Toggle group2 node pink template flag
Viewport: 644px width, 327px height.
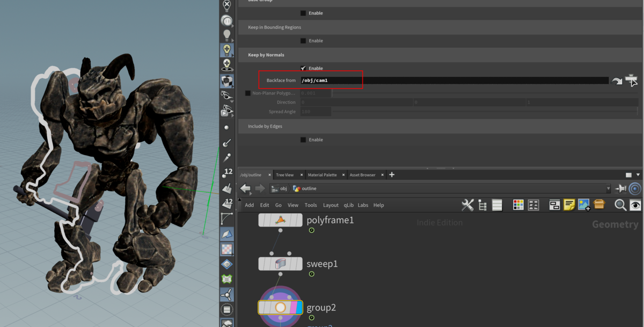pos(292,308)
